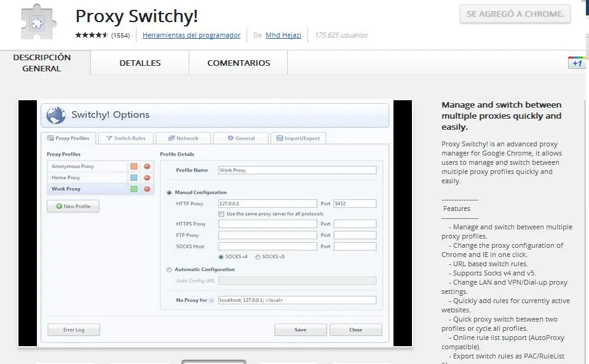Delete the Work Proxy profile via red icon
The height and width of the screenshot is (364, 589).
[x=147, y=189]
